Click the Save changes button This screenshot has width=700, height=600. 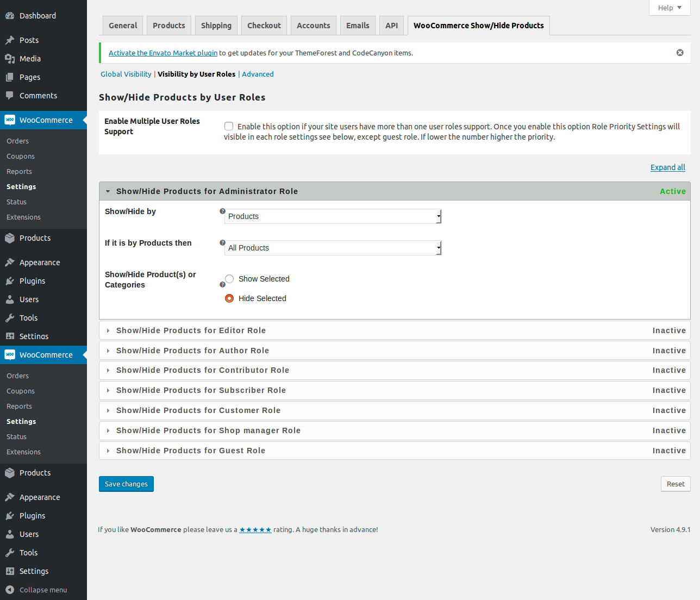click(x=126, y=484)
